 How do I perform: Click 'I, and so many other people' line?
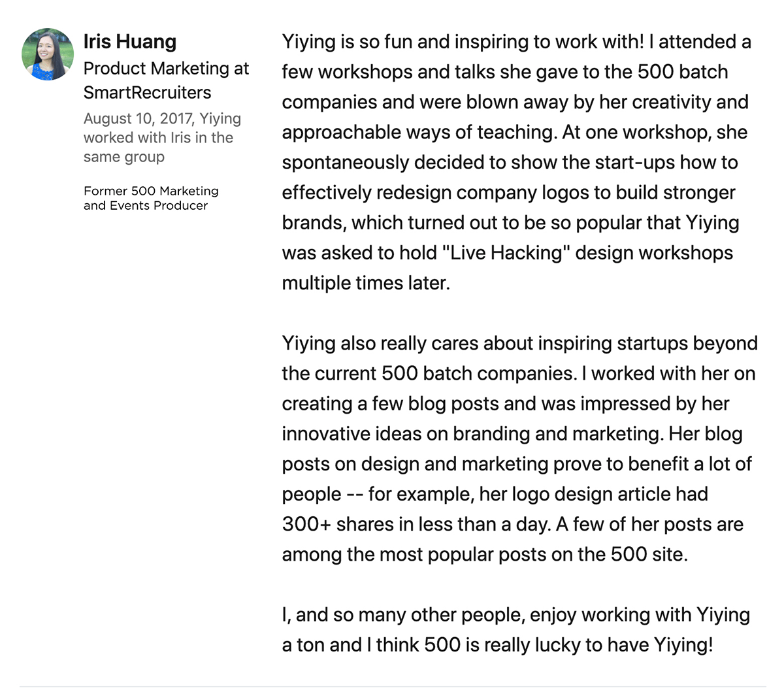coord(516,615)
